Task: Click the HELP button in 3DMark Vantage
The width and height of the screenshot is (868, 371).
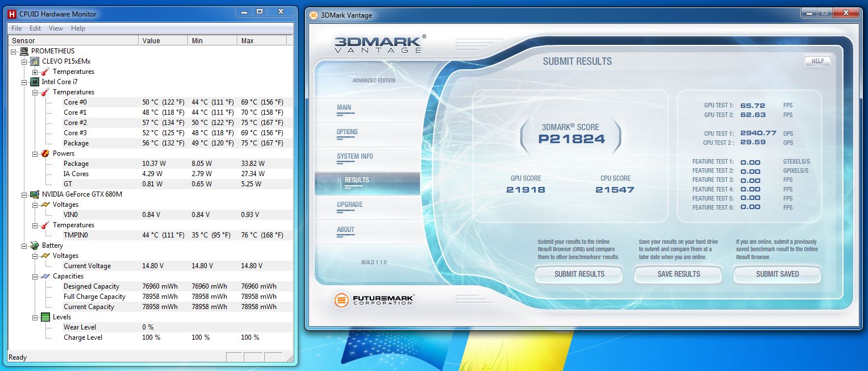Action: [817, 61]
